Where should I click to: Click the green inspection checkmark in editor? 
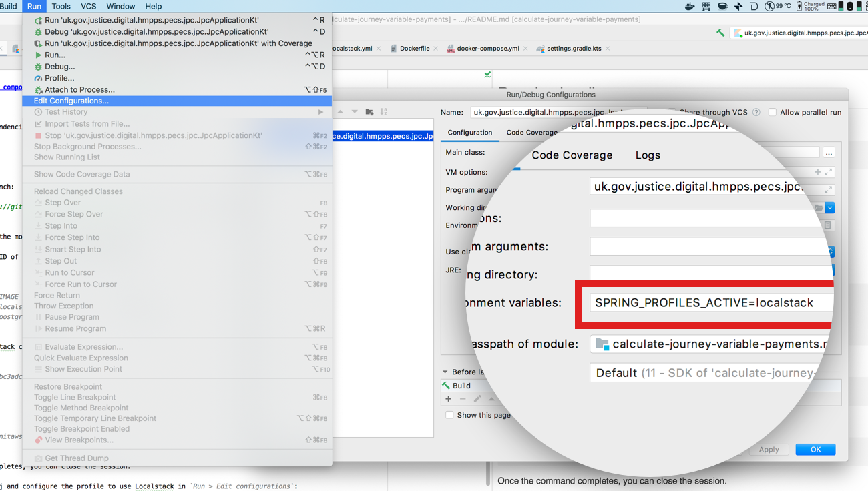[x=487, y=75]
